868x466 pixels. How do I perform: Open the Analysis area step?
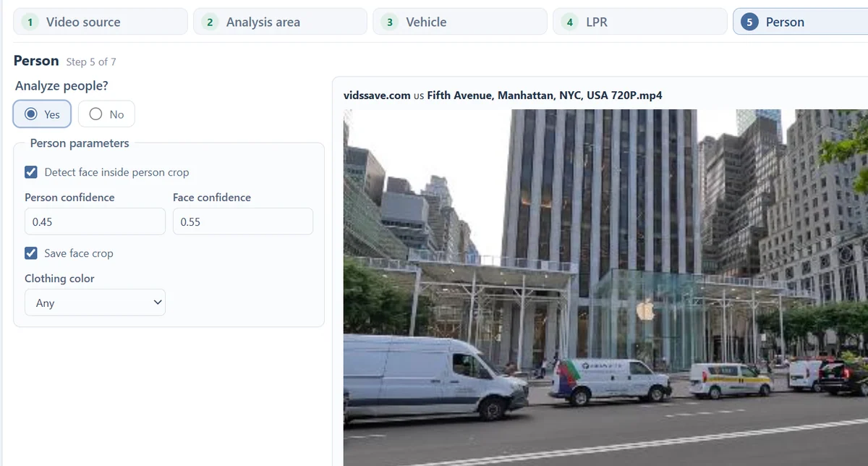point(280,22)
